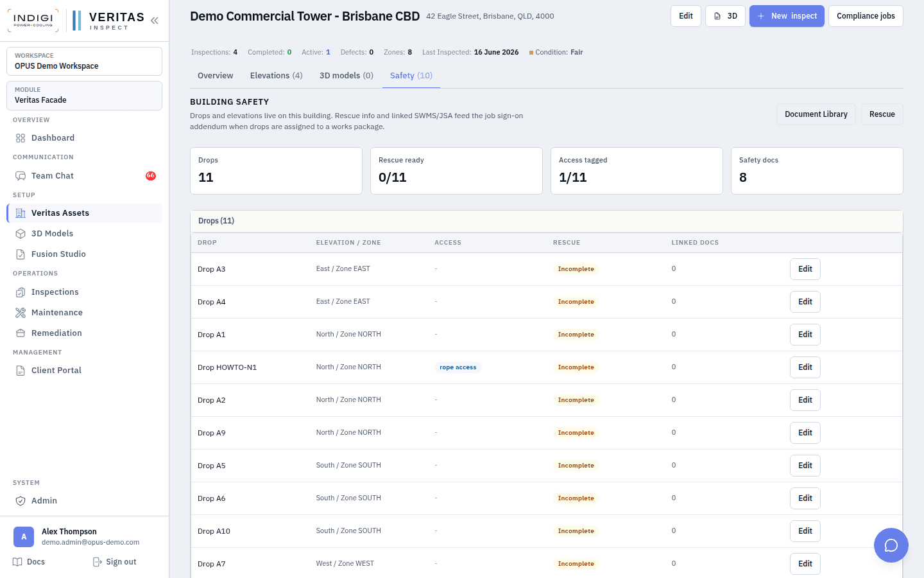Click the Drop A10 row name
Viewport: 924px width, 578px height.
214,531
